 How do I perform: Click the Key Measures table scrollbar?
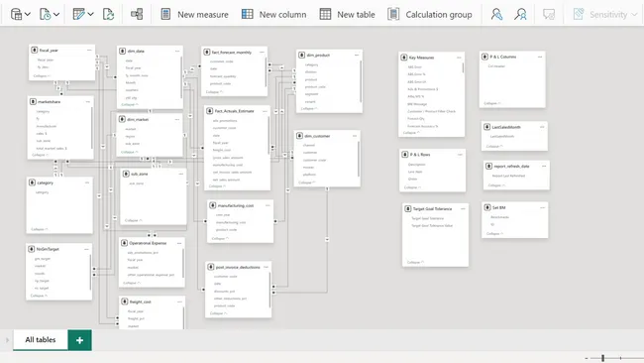[x=464, y=68]
